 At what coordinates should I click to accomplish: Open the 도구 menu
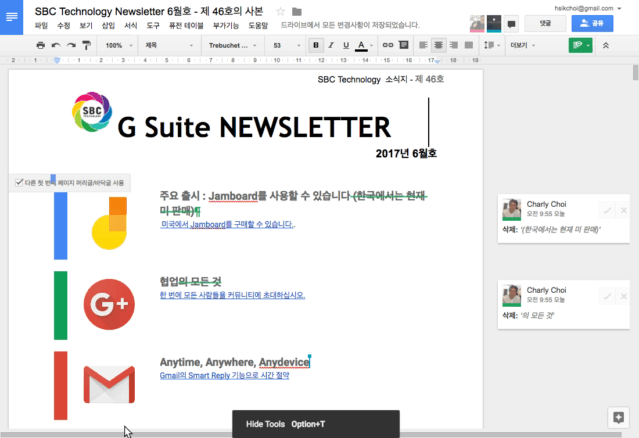153,26
